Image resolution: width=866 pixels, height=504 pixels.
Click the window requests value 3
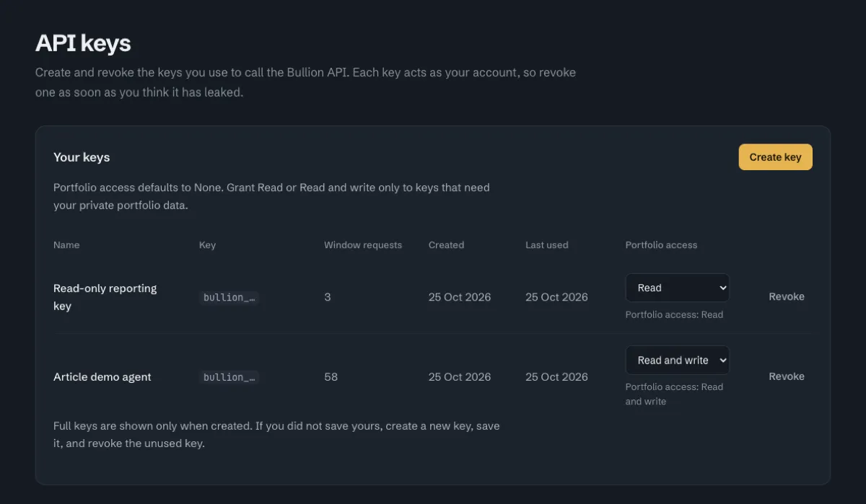(x=328, y=297)
